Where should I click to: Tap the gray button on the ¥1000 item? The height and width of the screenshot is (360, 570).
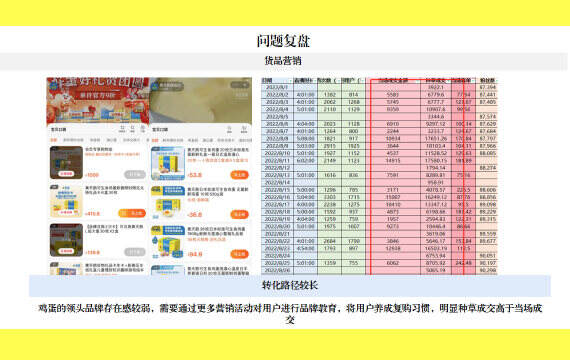[x=135, y=175]
